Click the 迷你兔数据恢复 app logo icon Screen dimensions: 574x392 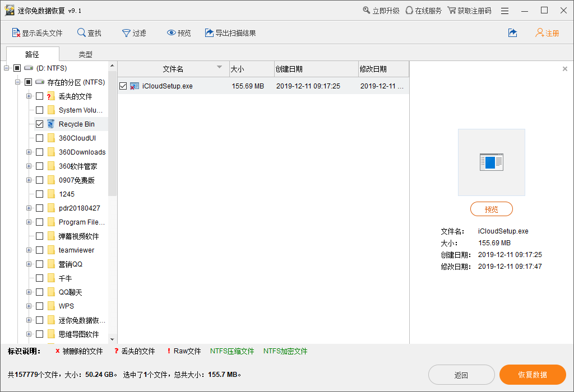10,11
